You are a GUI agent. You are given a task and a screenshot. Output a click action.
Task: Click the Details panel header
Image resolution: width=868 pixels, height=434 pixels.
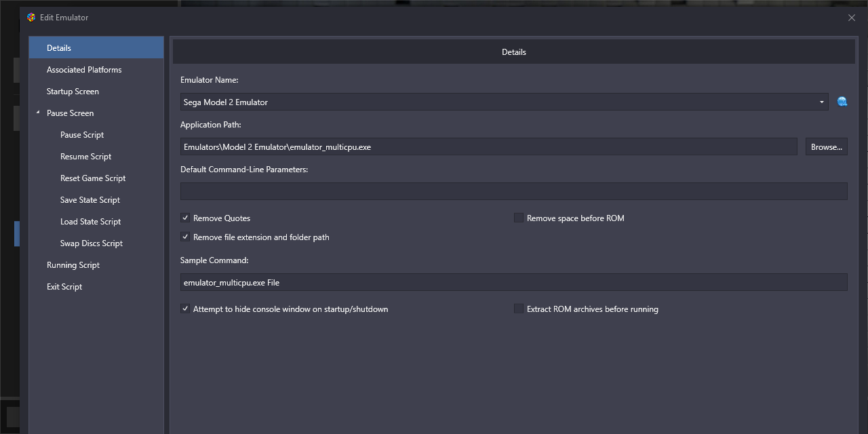[514, 52]
